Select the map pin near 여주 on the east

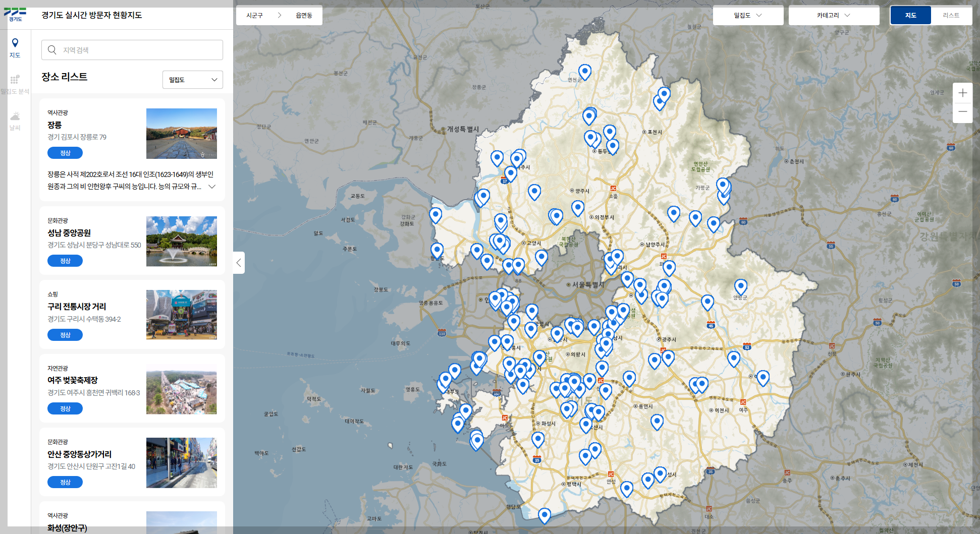coord(763,377)
